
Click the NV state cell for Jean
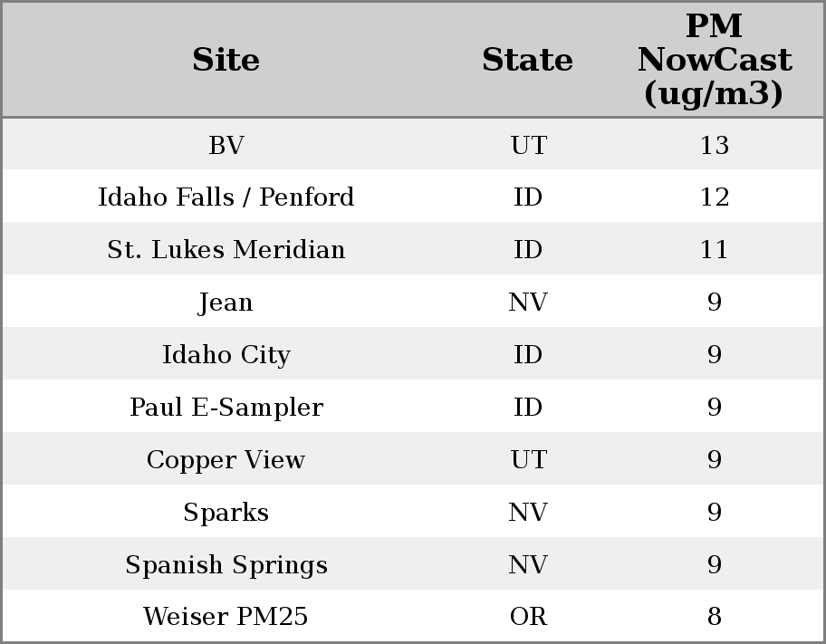528,303
